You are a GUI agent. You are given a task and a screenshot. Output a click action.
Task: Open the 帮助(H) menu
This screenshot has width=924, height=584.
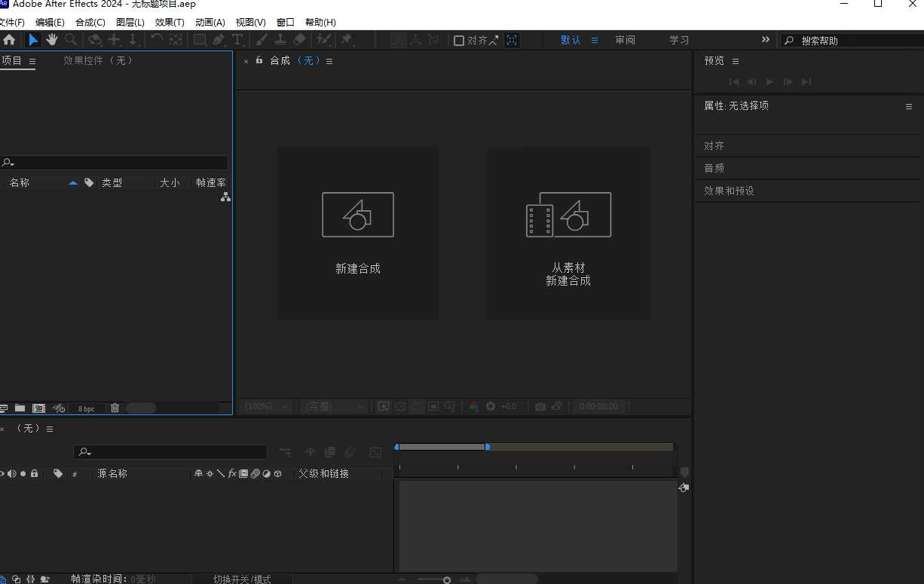pyautogui.click(x=321, y=23)
